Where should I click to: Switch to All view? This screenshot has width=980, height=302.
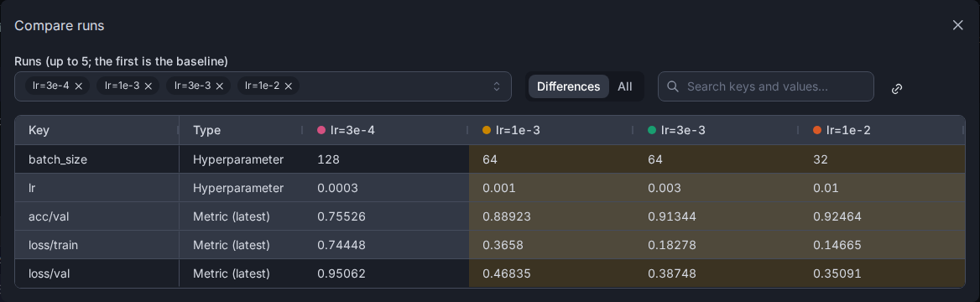[625, 86]
